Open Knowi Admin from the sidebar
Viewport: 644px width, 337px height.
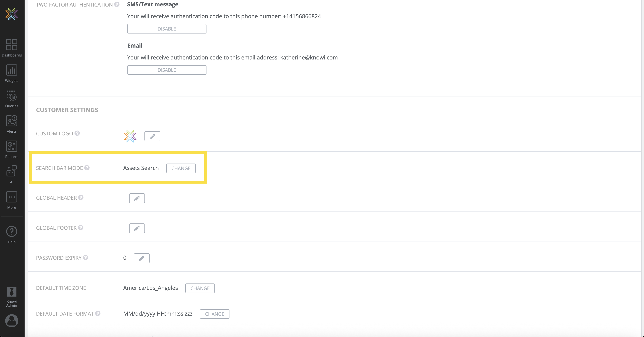pos(11,297)
